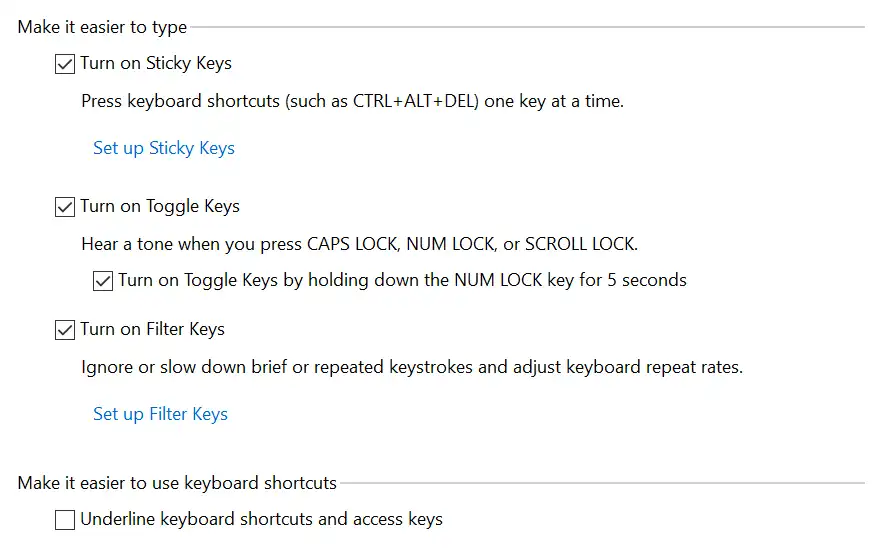Open the Set up Filter Keys link
879x557 pixels.
click(160, 414)
